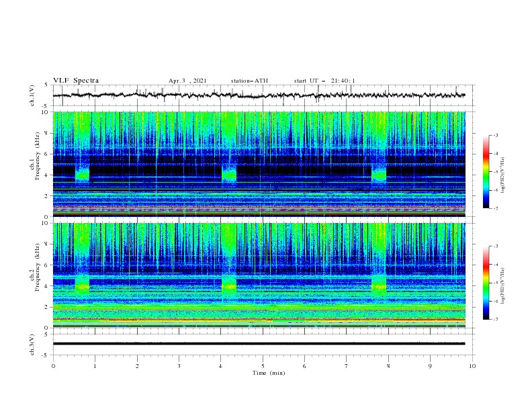The height and width of the screenshot is (411, 532).
Task: Click the "ch.3(V)" waveform axis label
Action: 32,345
